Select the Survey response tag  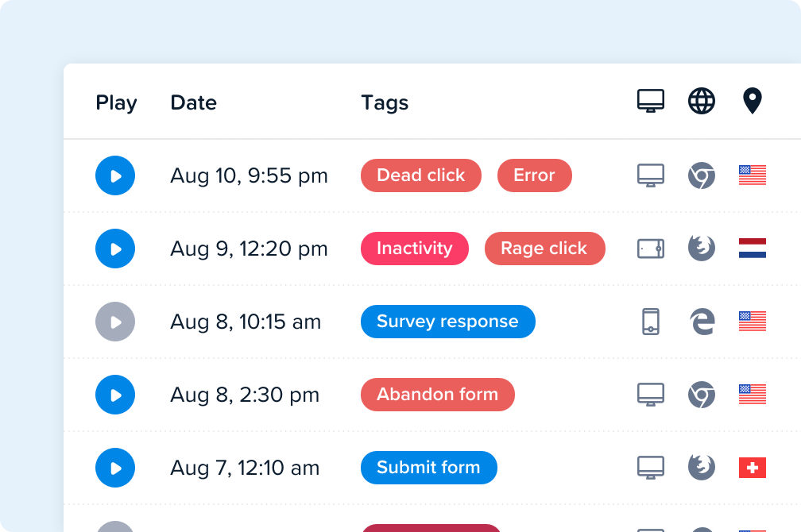pyautogui.click(x=448, y=321)
